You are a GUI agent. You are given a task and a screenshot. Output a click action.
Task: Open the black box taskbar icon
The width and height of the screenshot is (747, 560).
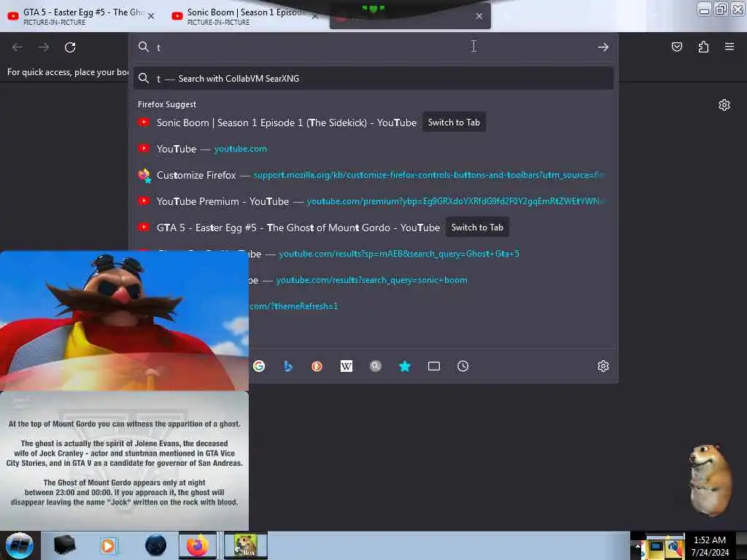pyautogui.click(x=64, y=545)
